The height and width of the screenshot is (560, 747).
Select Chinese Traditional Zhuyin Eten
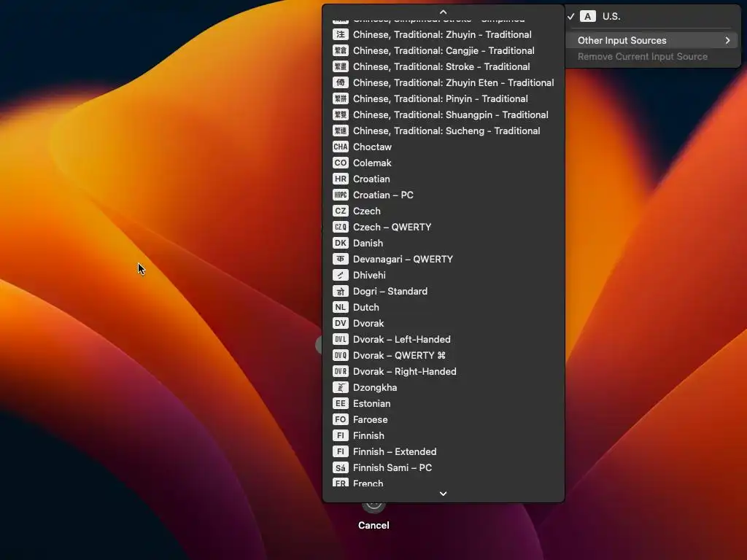pyautogui.click(x=443, y=82)
